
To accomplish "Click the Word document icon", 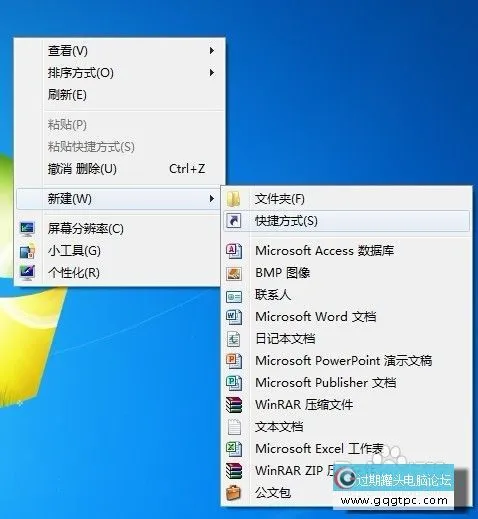I will click(x=234, y=317).
